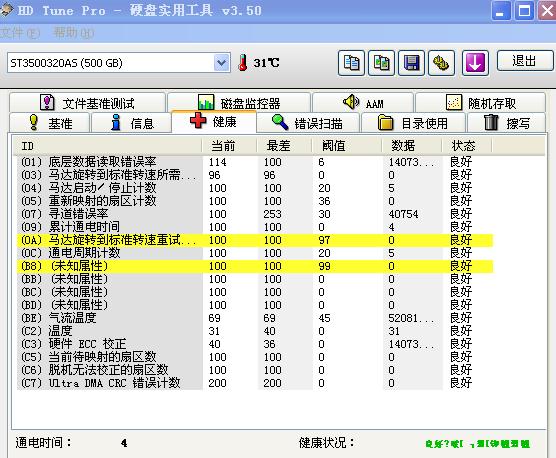The height and width of the screenshot is (458, 556).
Task: Switch to the 磁盘监控器 tab
Action: coord(239,103)
